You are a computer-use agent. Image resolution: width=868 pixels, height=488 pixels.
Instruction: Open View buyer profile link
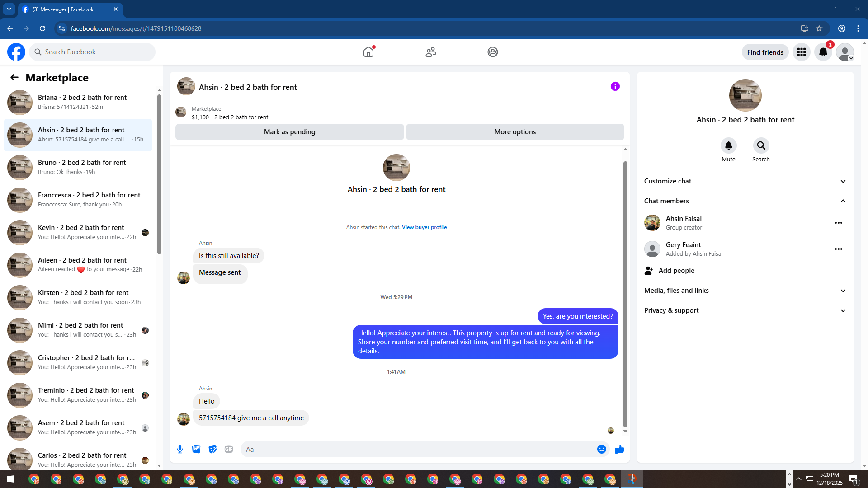pyautogui.click(x=424, y=227)
